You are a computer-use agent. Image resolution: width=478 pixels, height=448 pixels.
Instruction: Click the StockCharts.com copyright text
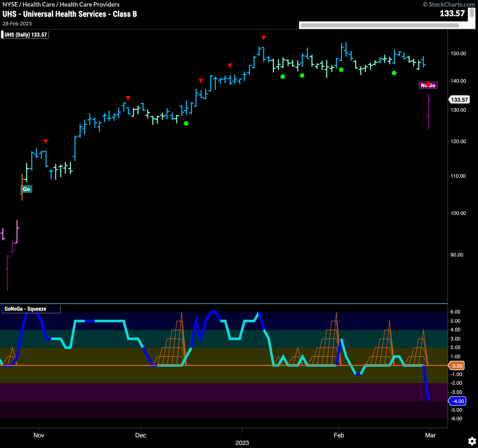coord(449,5)
